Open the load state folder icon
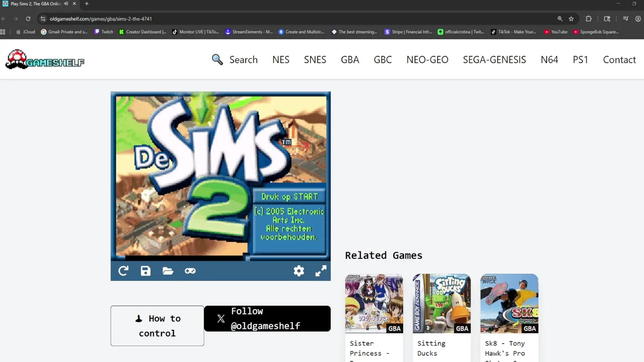 (168, 271)
